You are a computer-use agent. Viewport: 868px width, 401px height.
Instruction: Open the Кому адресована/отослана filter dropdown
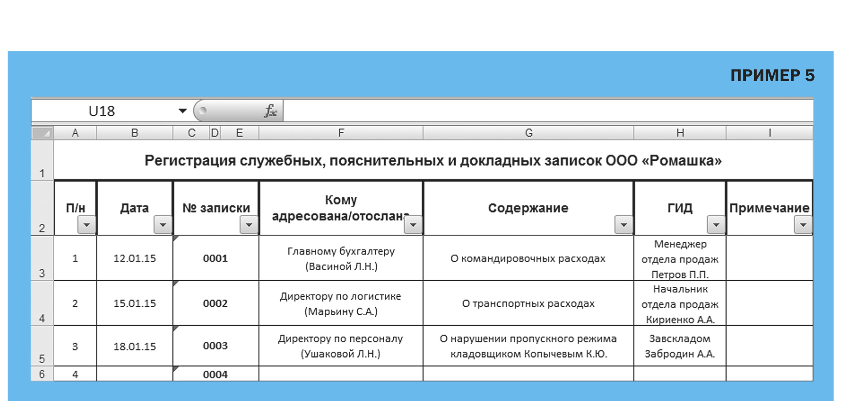[x=413, y=225]
